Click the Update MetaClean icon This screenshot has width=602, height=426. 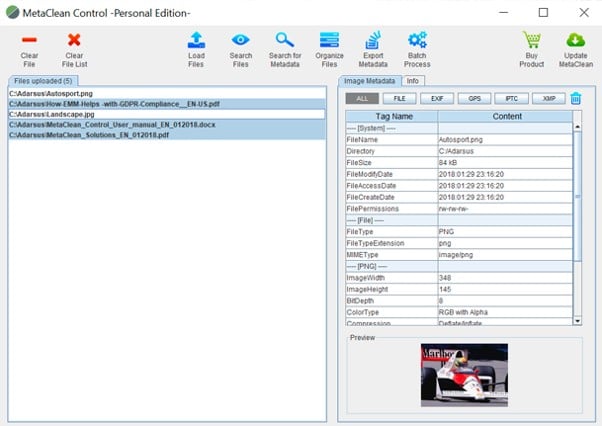click(x=575, y=40)
